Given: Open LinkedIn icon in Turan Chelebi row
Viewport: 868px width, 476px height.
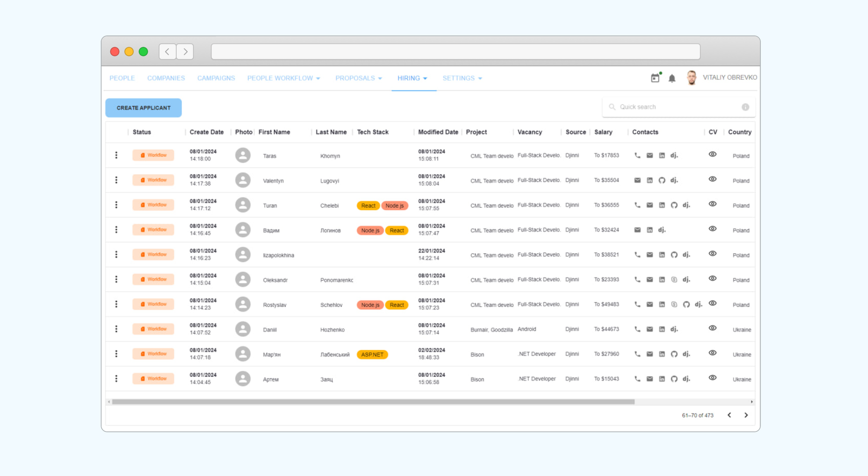Looking at the screenshot, I should pyautogui.click(x=662, y=205).
